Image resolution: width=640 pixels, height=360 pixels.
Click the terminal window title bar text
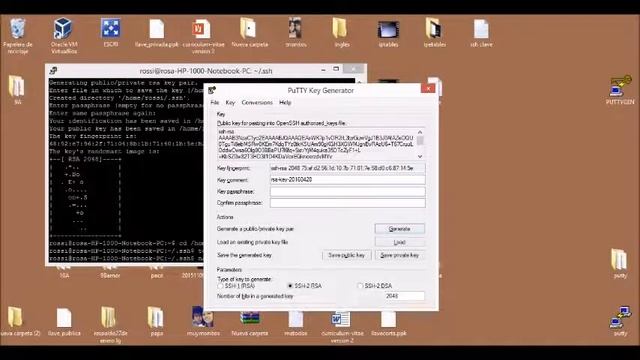click(x=206, y=71)
